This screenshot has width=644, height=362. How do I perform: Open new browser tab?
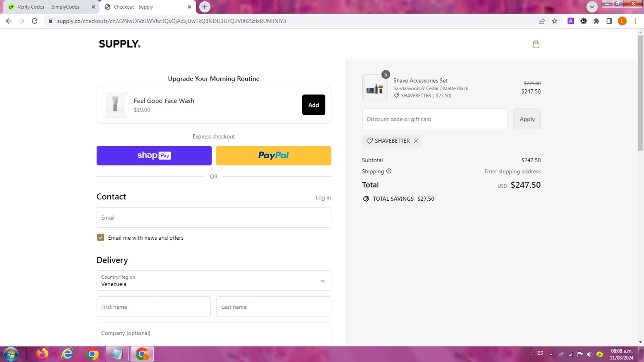[205, 7]
